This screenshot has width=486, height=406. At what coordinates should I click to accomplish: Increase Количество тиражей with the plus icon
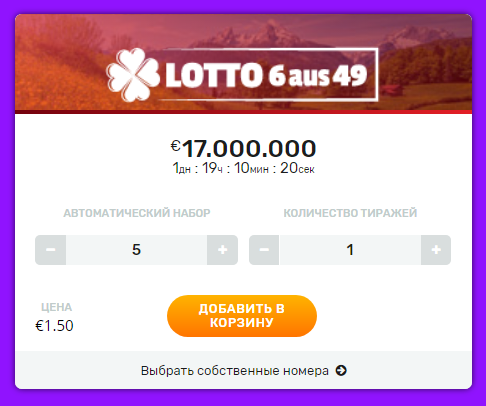[436, 250]
